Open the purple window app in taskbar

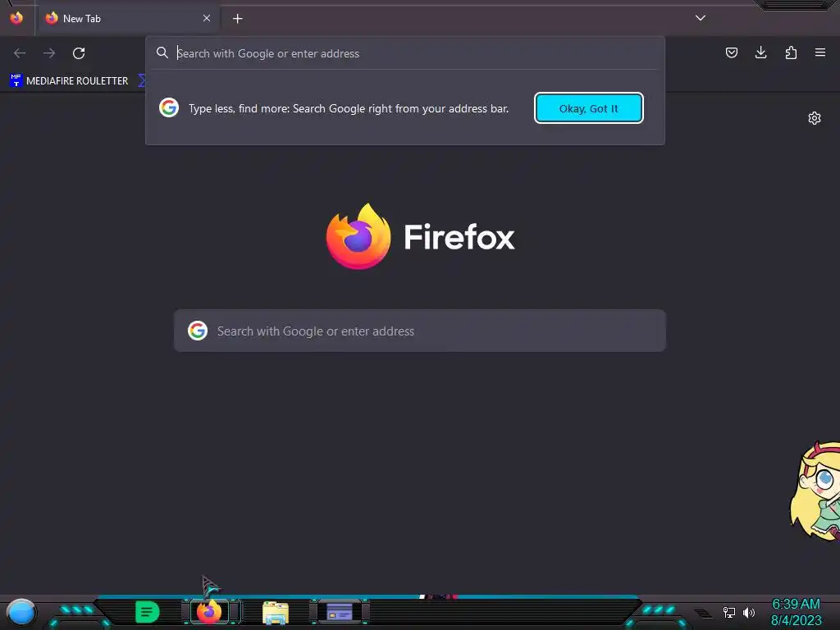(x=340, y=612)
